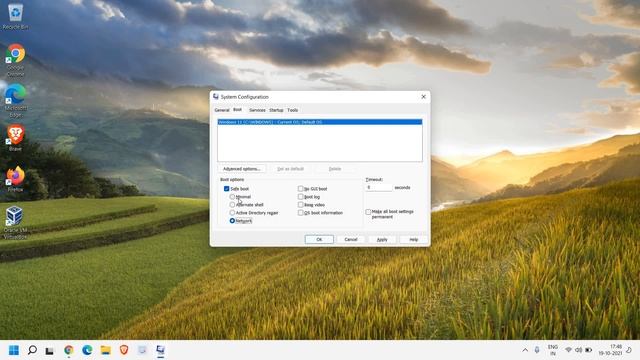Click the Delete button
The height and width of the screenshot is (360, 640).
pyautogui.click(x=335, y=169)
